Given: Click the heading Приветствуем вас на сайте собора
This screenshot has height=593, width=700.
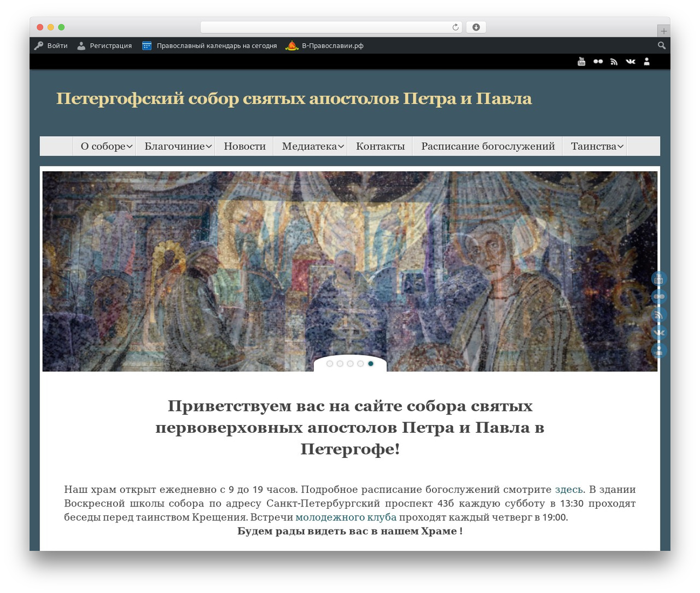Looking at the screenshot, I should [350, 427].
